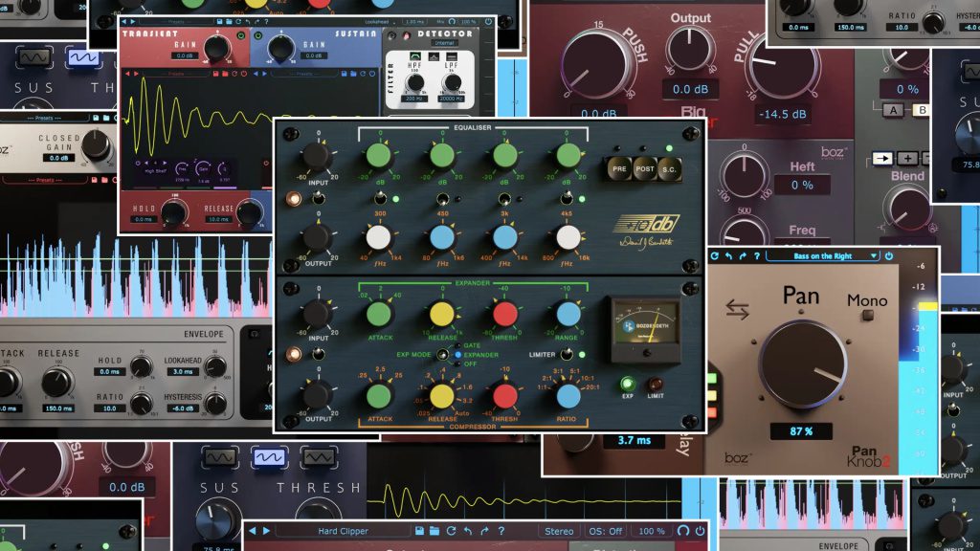Click the B compare button
Screen dimensions: 980x551
[922, 110]
